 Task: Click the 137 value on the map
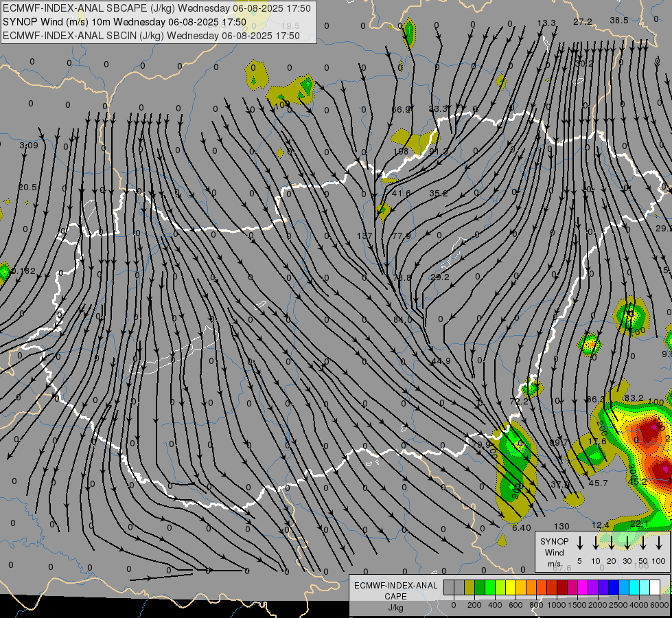coord(364,236)
